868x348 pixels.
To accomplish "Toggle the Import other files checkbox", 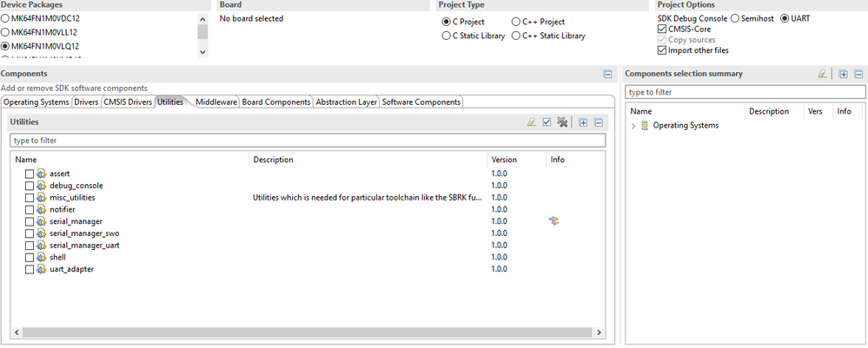I will 662,50.
